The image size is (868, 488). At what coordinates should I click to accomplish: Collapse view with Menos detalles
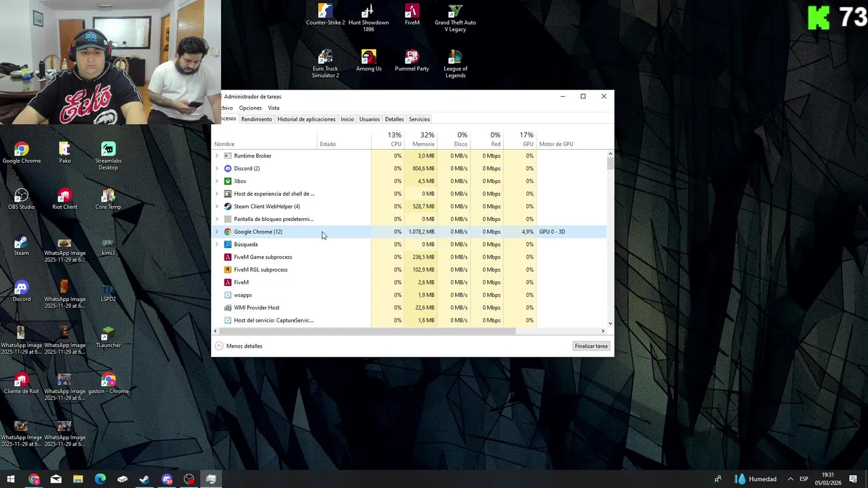pyautogui.click(x=239, y=346)
